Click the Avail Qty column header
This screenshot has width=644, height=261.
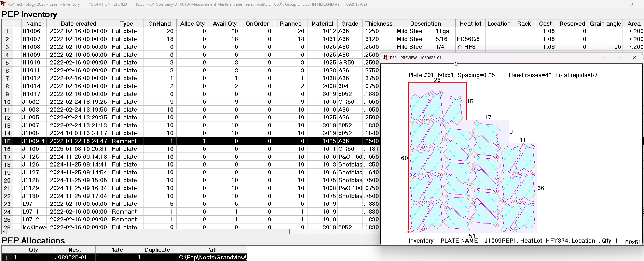224,24
